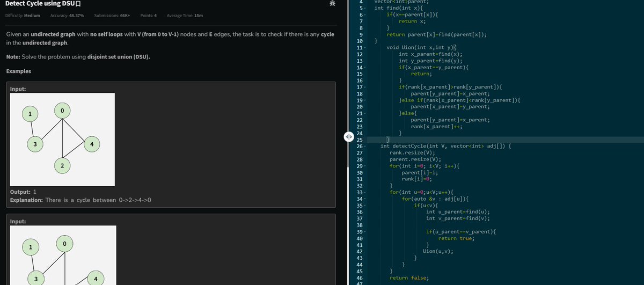Click the first example graph image

pyautogui.click(x=63, y=139)
